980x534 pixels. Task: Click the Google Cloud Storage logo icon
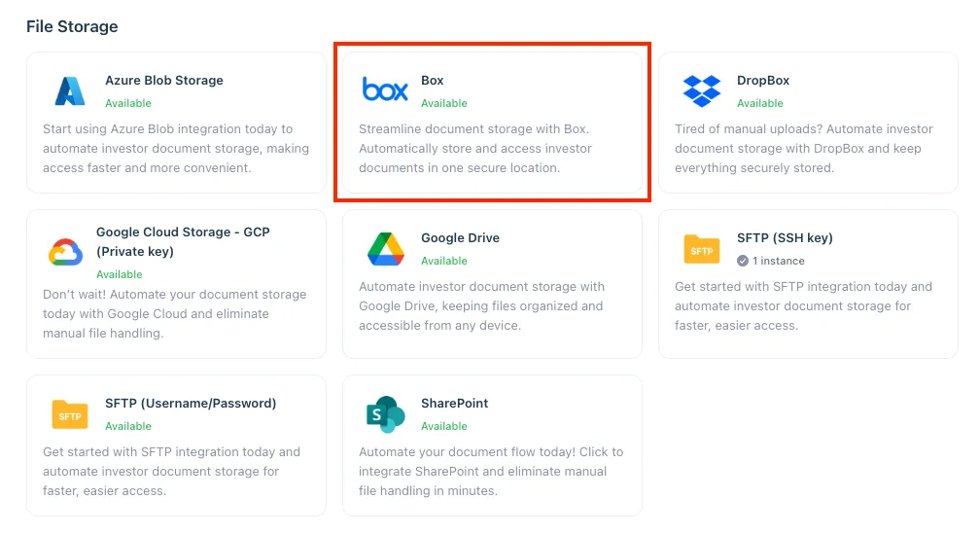tap(66, 253)
